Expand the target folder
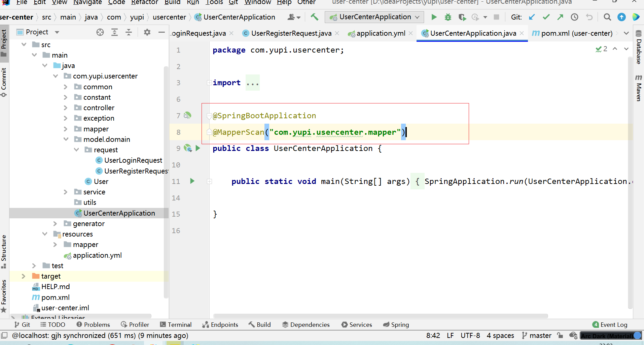Image resolution: width=644 pixels, height=345 pixels. 23,276
